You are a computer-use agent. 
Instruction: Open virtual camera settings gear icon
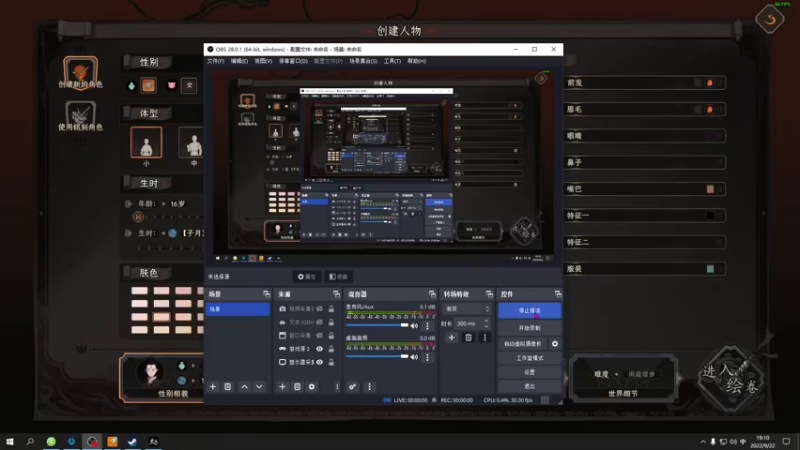tap(555, 344)
